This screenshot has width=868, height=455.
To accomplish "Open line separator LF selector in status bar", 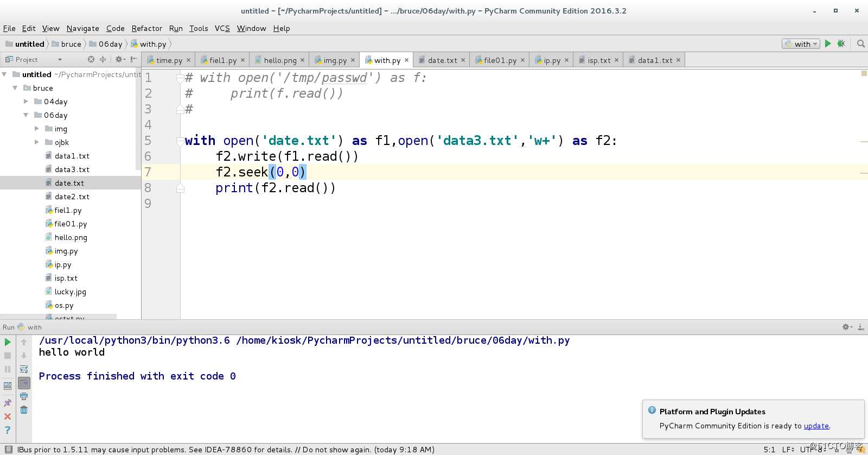I will coord(788,449).
